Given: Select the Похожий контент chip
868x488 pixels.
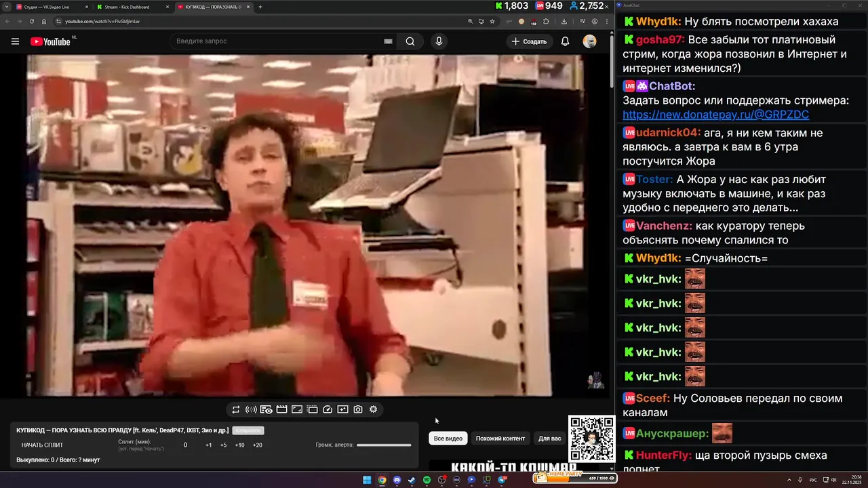Looking at the screenshot, I should [500, 439].
